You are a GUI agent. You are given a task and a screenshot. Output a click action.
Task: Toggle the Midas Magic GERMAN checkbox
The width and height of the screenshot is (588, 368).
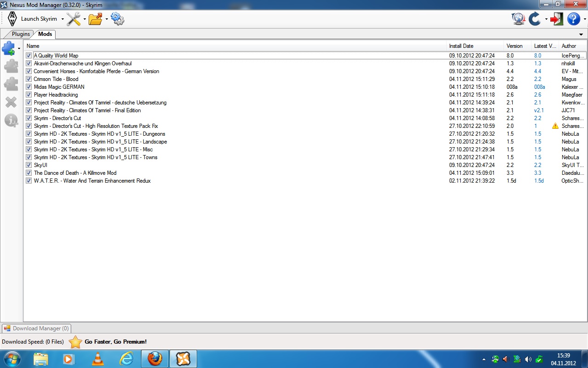[29, 87]
